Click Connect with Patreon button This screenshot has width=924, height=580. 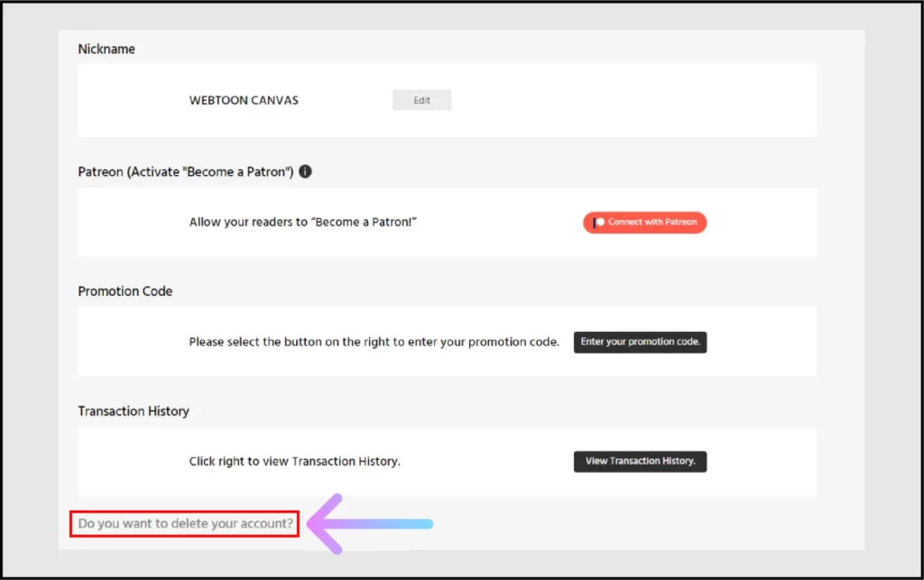[644, 222]
